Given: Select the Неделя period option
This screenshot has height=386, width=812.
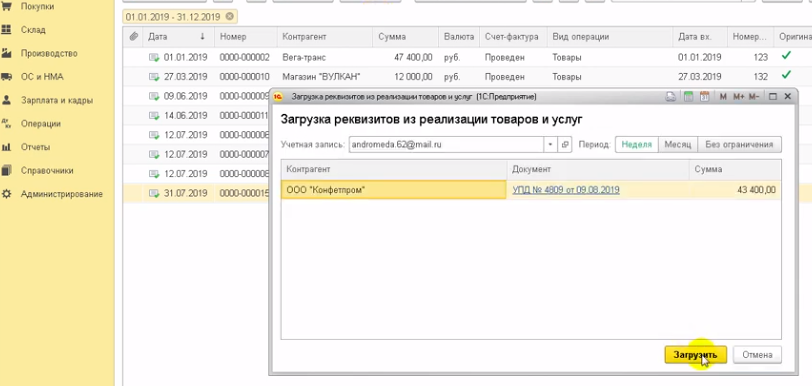Looking at the screenshot, I should [636, 145].
